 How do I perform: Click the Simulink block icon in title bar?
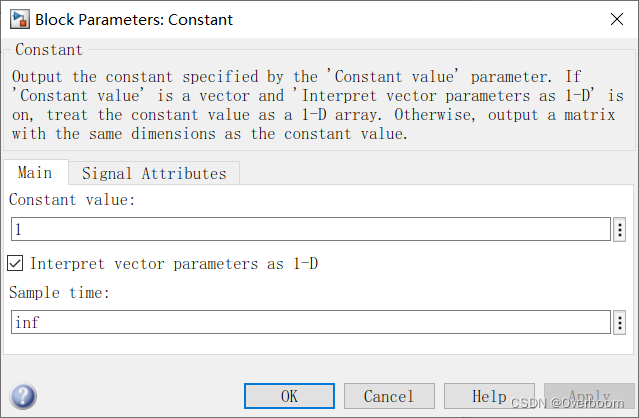tap(20, 20)
